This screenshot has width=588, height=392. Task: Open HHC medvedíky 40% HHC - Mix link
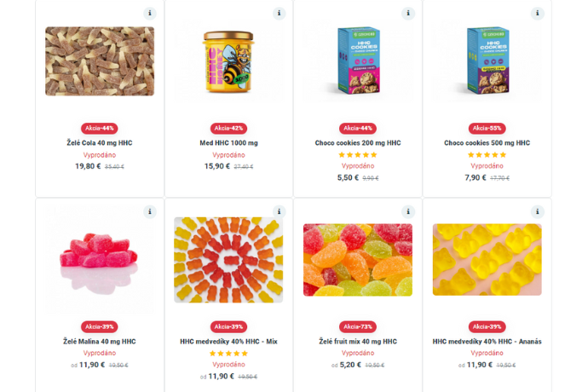tap(228, 342)
